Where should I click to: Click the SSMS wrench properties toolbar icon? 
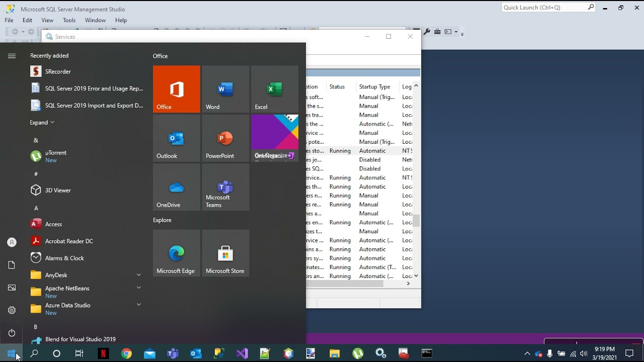point(427,32)
